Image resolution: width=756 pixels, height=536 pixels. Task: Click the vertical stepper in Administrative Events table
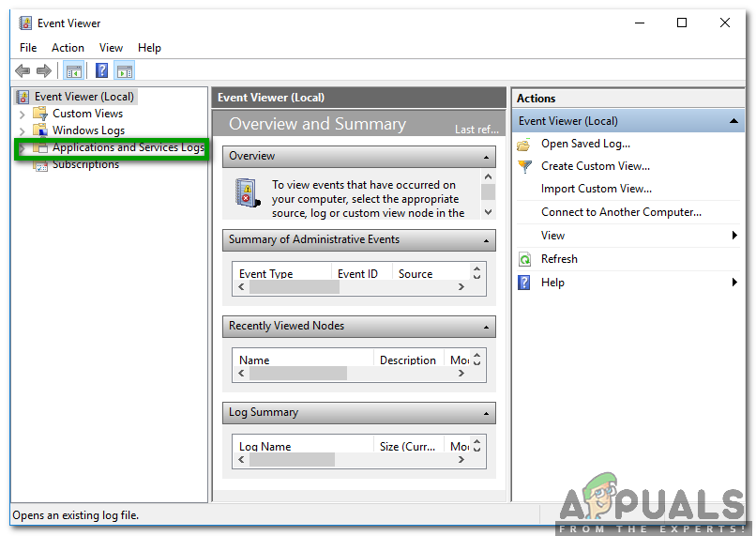476,273
